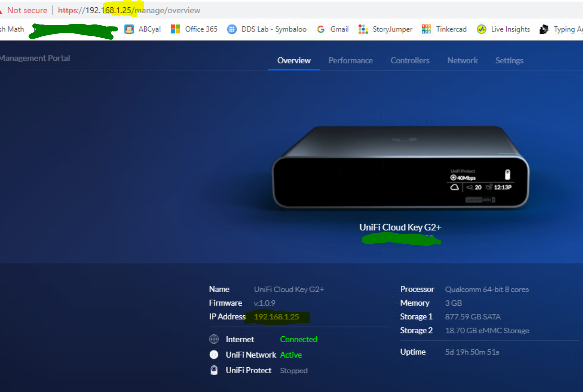
Task: Click the Internet globe status icon
Action: [214, 339]
